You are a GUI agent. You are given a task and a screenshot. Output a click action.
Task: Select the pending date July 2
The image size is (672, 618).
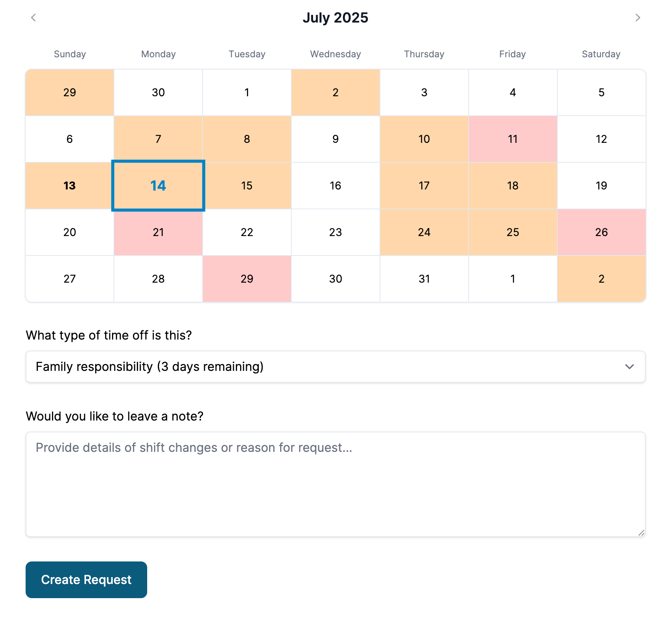335,92
